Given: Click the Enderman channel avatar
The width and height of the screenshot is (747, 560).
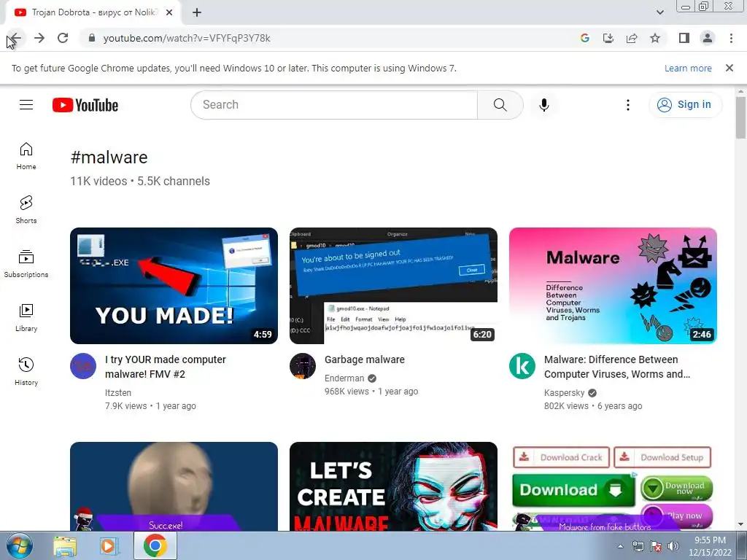Looking at the screenshot, I should coord(303,366).
